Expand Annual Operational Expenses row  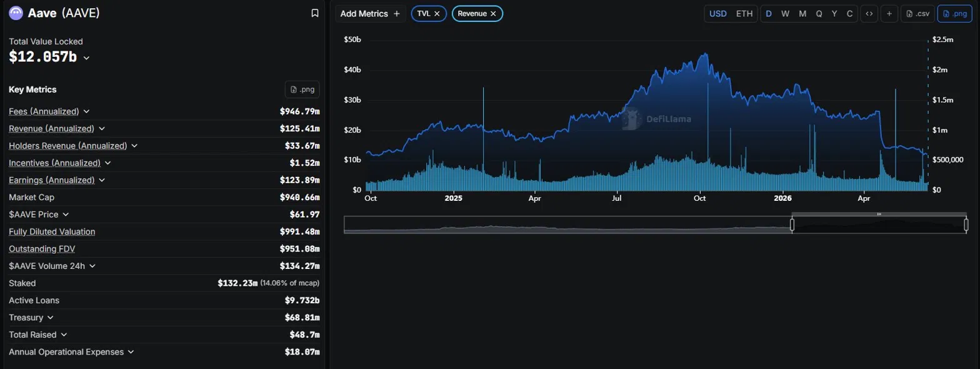pos(131,352)
